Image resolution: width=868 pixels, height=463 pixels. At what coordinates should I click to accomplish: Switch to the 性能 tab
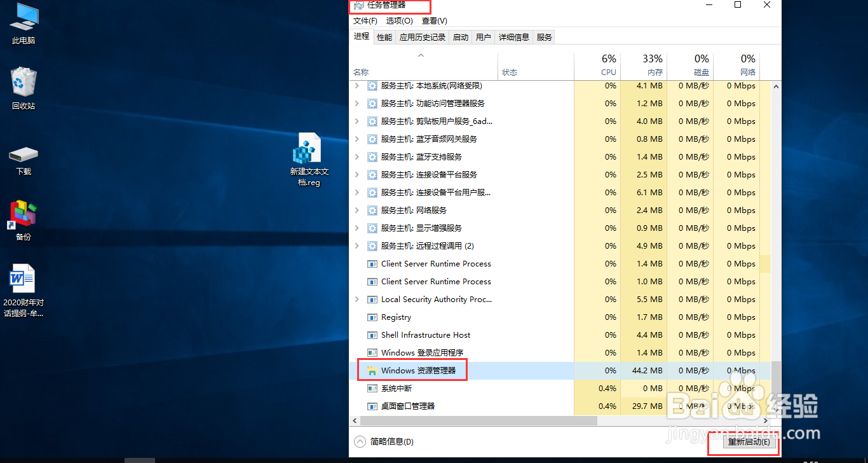pyautogui.click(x=384, y=38)
